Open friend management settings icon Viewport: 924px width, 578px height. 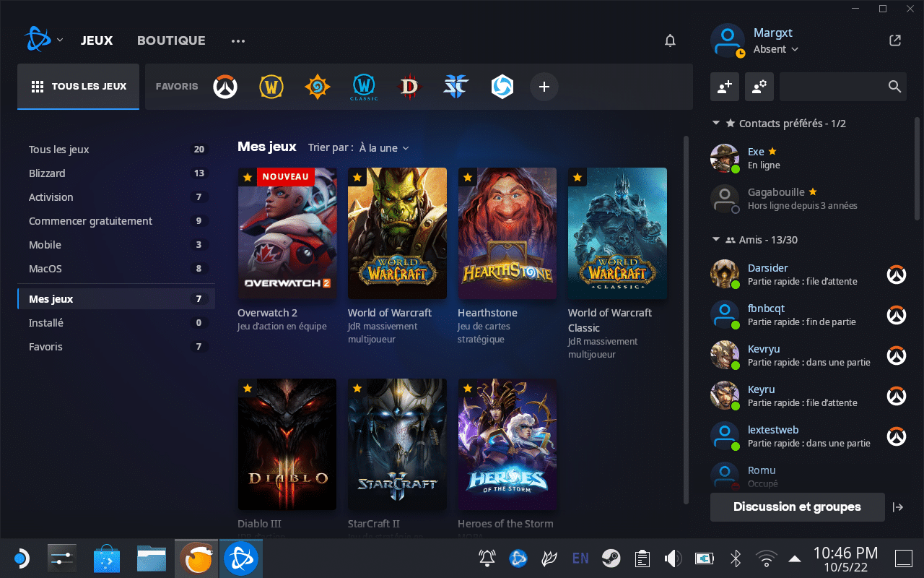(x=759, y=87)
